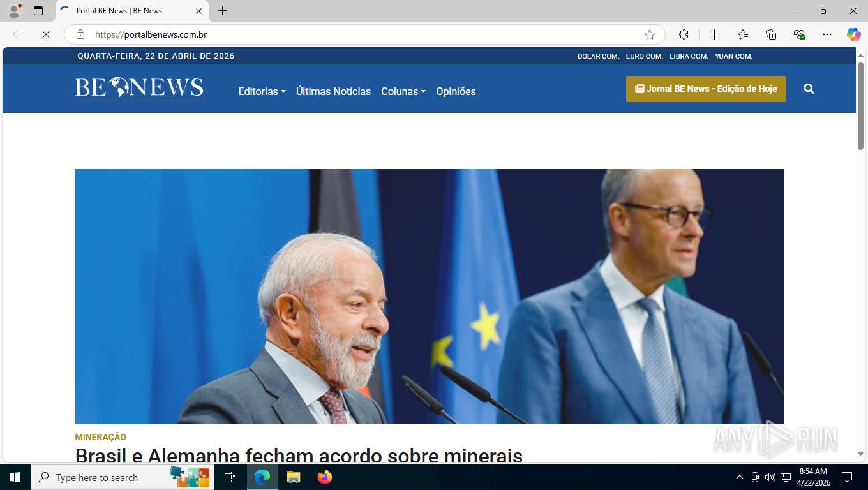Open Microsoft Edge from taskbar
Image resolution: width=868 pixels, height=490 pixels.
[x=262, y=477]
